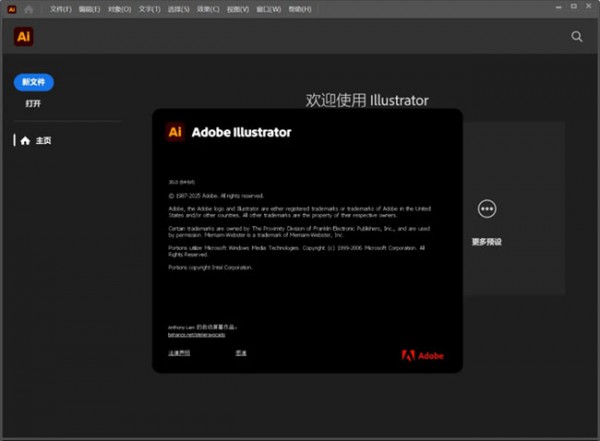Click the red Adobe logo in dialog
The width and height of the screenshot is (600, 441).
(422, 356)
